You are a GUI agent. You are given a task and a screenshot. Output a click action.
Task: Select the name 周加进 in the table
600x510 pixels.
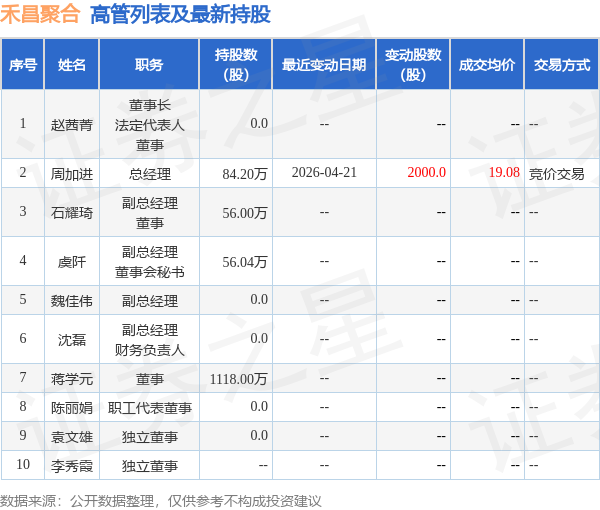72,173
